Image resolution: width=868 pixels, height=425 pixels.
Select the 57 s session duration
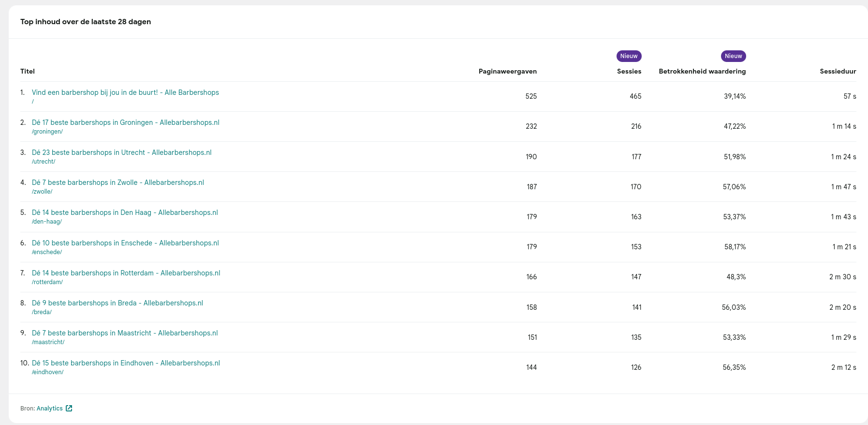point(850,96)
